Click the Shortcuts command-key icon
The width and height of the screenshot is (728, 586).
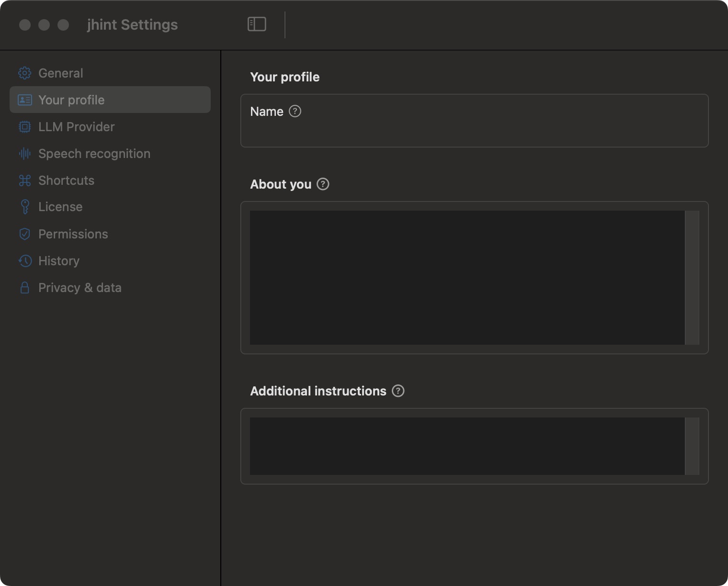pyautogui.click(x=24, y=180)
